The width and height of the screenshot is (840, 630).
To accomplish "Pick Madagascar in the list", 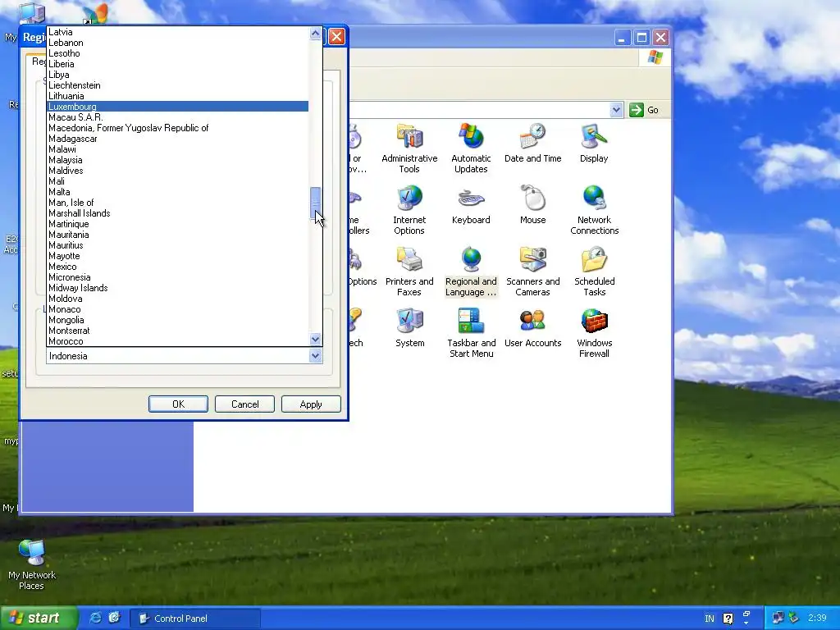I will pyautogui.click(x=178, y=139).
